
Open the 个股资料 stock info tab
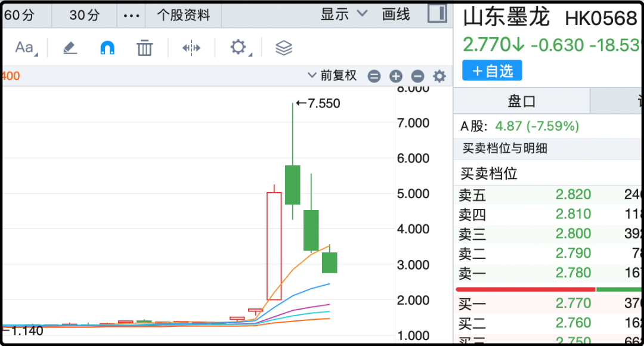click(184, 16)
